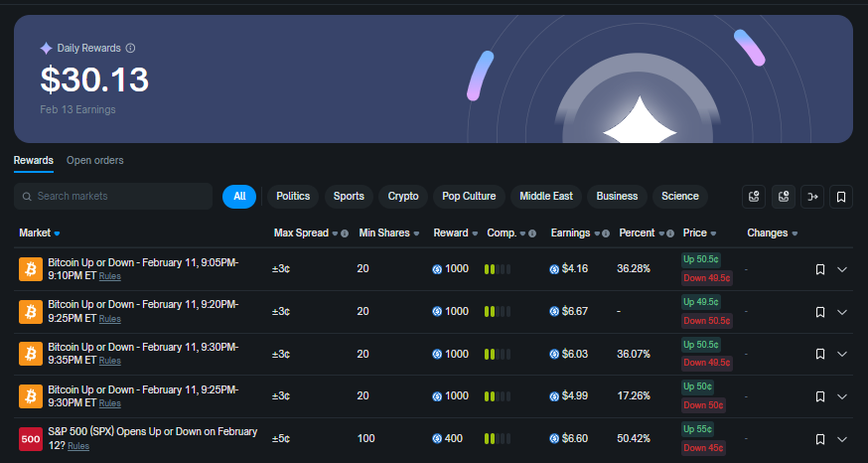This screenshot has width=868, height=463.
Task: Click the Search markets input field
Action: pyautogui.click(x=113, y=197)
